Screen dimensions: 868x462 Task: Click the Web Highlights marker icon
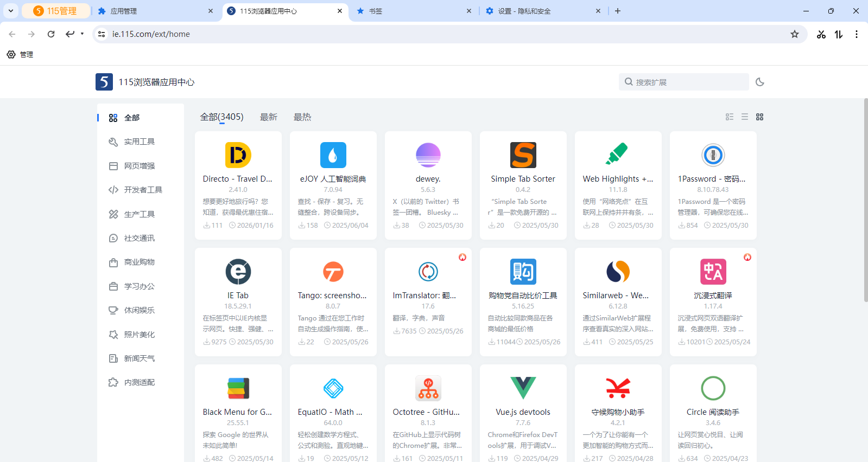click(x=618, y=155)
